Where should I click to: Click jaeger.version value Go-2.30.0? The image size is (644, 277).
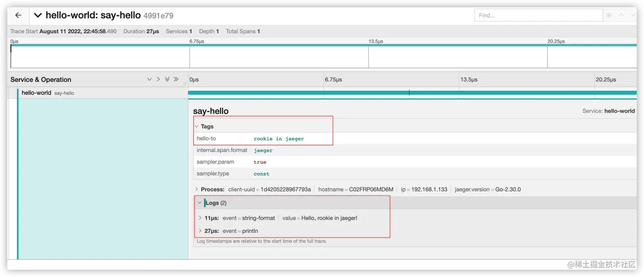point(508,189)
